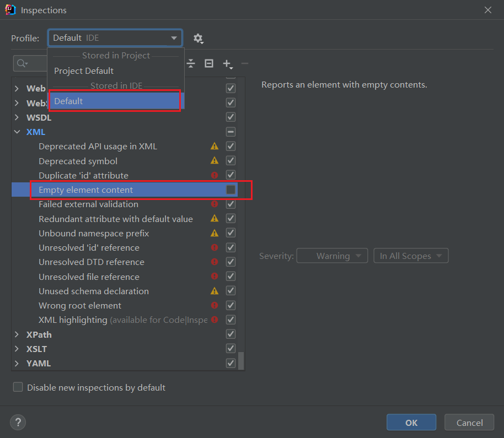Open the Severity Warning dropdown
Image resolution: width=504 pixels, height=438 pixels.
tap(332, 256)
